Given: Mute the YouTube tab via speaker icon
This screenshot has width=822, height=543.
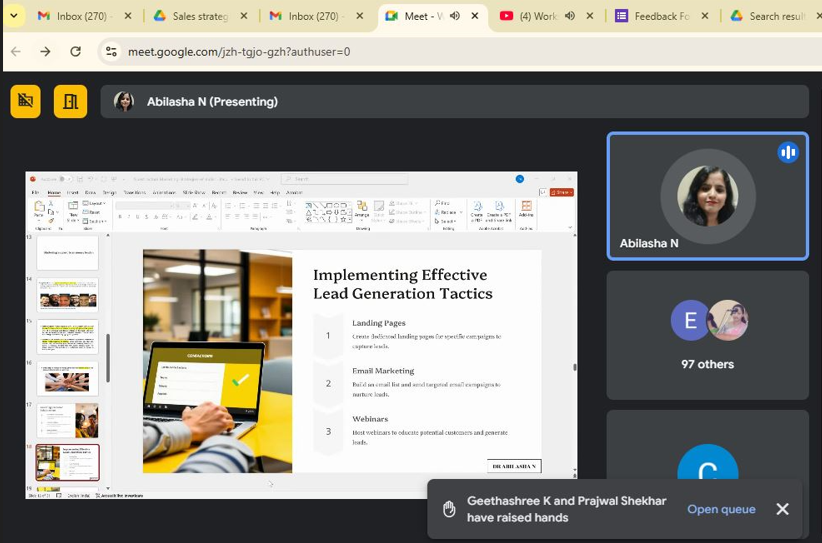Looking at the screenshot, I should pos(569,16).
